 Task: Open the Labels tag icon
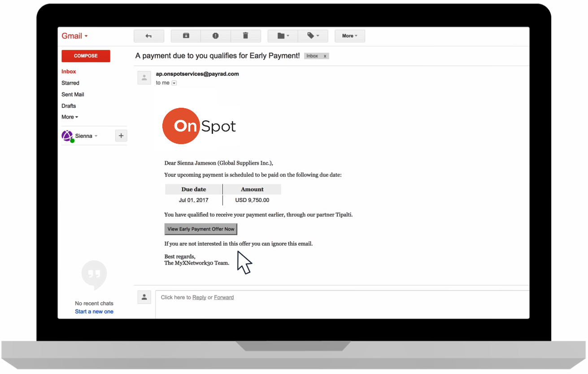click(313, 36)
